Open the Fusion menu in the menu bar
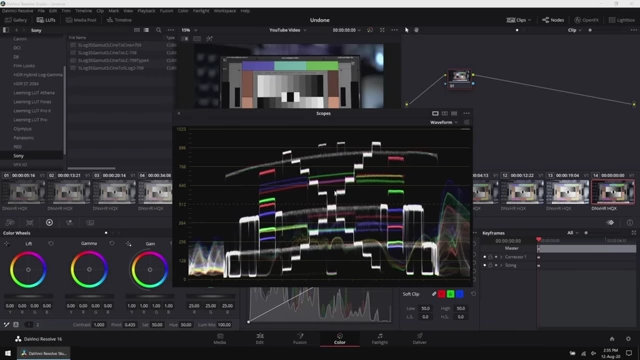 tap(166, 11)
